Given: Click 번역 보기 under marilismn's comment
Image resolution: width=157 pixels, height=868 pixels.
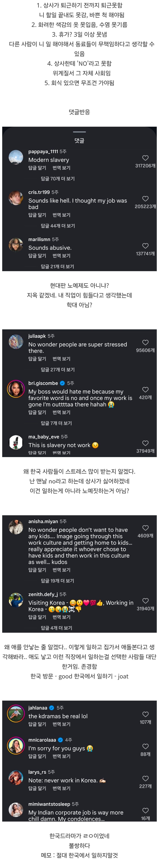Looking at the screenshot, I should [61, 256].
